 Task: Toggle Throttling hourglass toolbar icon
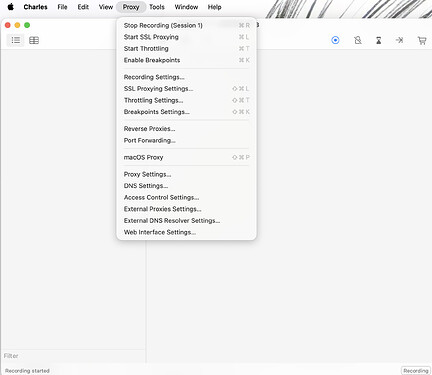(379, 40)
